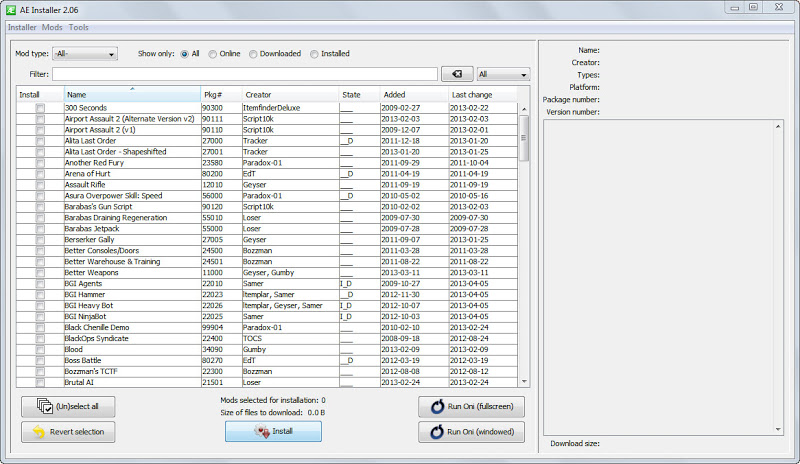This screenshot has width=800, height=464.
Task: Sort by the Last change column header
Action: point(483,94)
